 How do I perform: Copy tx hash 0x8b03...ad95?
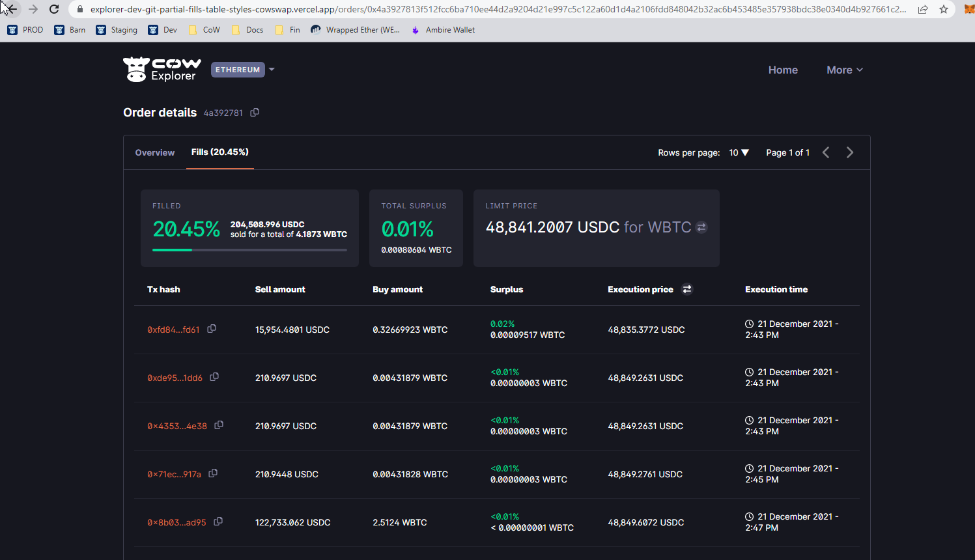(218, 522)
